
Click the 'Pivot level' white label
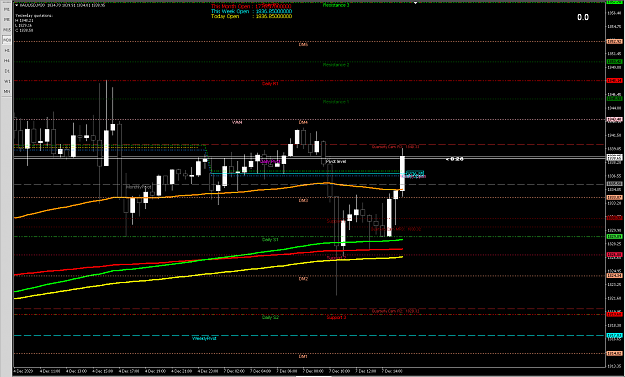pos(336,162)
